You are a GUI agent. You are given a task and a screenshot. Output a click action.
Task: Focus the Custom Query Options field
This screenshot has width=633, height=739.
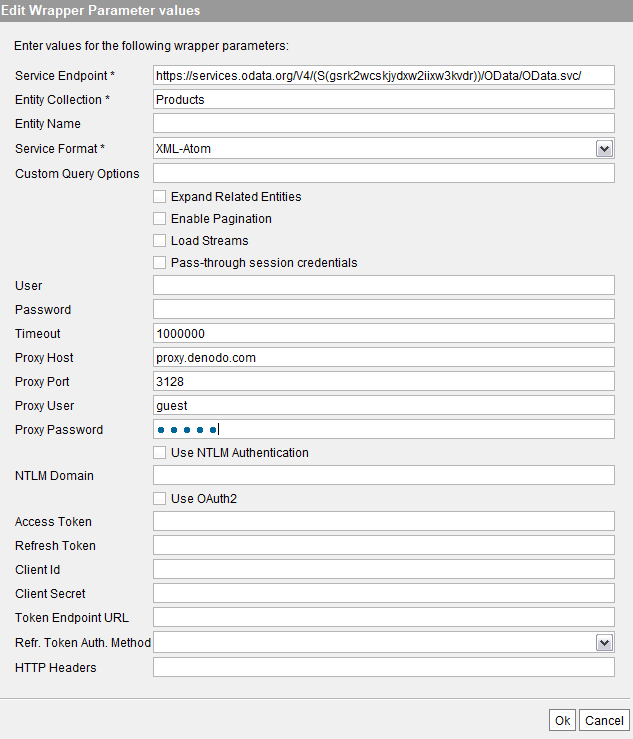pyautogui.click(x=384, y=173)
